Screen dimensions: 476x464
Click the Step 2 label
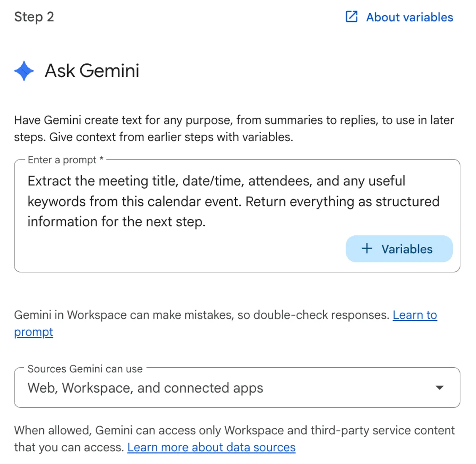34,17
